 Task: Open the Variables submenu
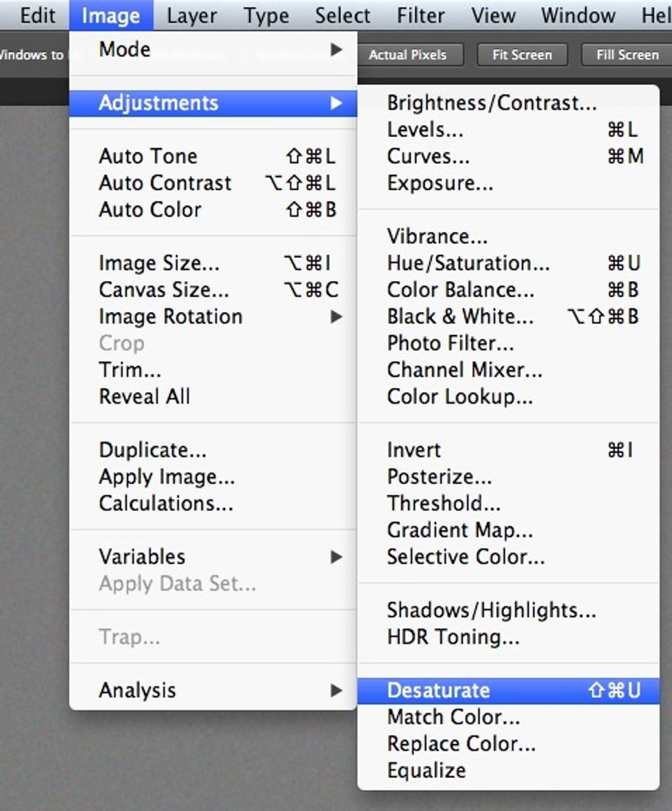pyautogui.click(x=144, y=557)
